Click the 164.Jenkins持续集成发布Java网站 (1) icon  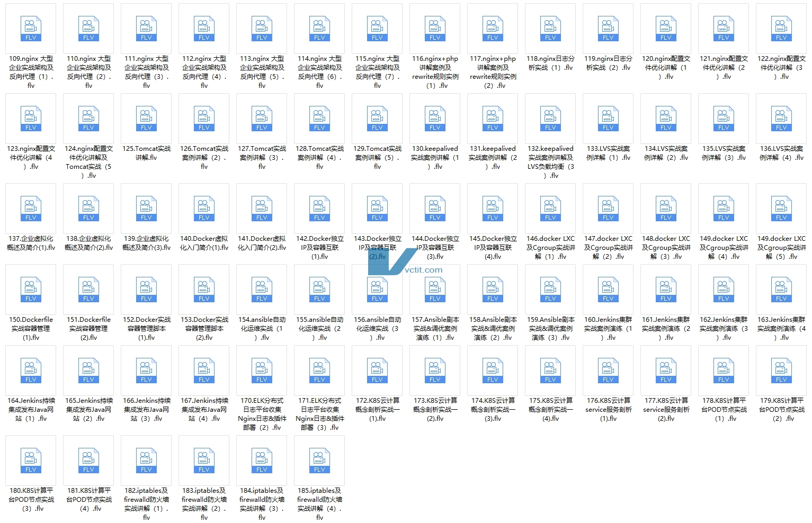click(x=31, y=371)
